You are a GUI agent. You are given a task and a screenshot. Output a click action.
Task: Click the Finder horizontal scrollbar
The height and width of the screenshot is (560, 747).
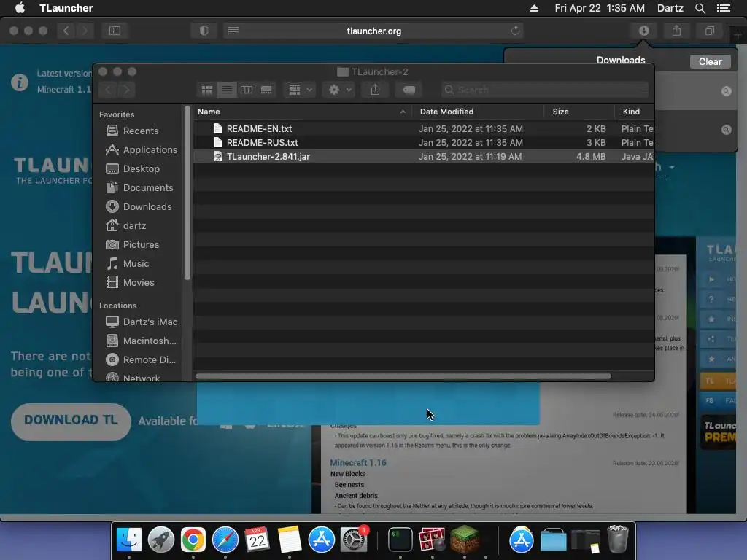[403, 376]
